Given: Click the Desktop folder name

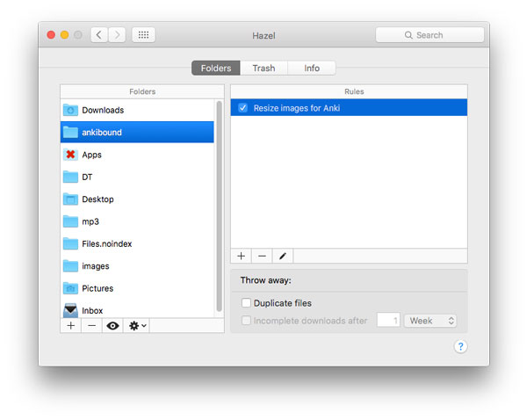Looking at the screenshot, I should 97,199.
